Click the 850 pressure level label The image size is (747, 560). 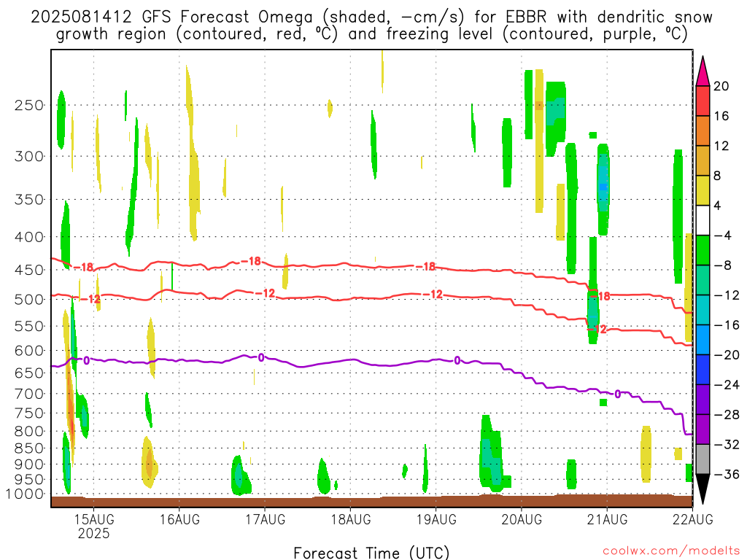pos(29,448)
